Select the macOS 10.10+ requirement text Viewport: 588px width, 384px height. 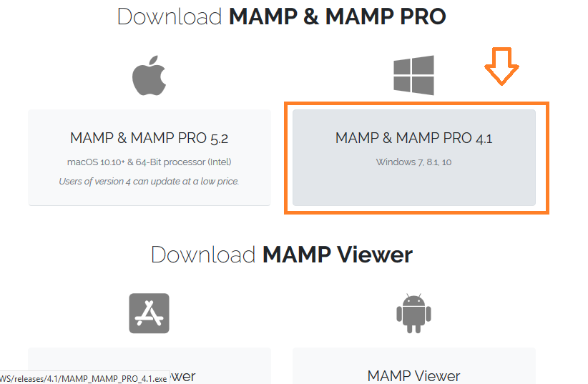pos(150,162)
